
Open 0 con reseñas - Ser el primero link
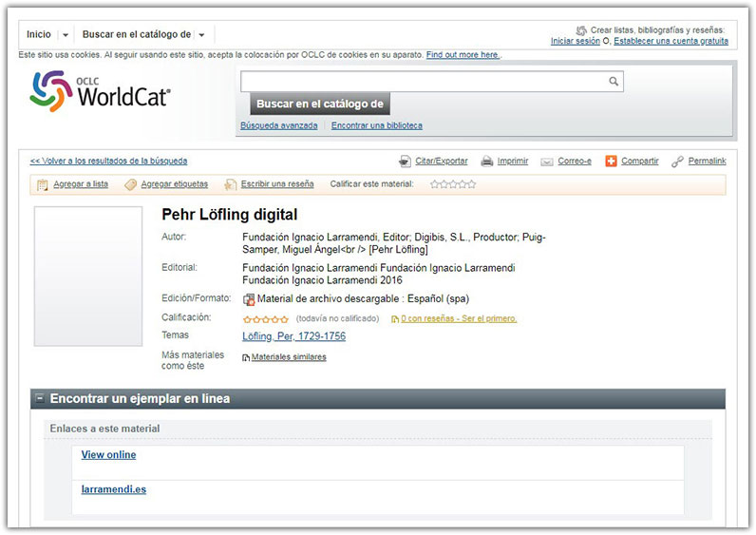[x=459, y=318]
